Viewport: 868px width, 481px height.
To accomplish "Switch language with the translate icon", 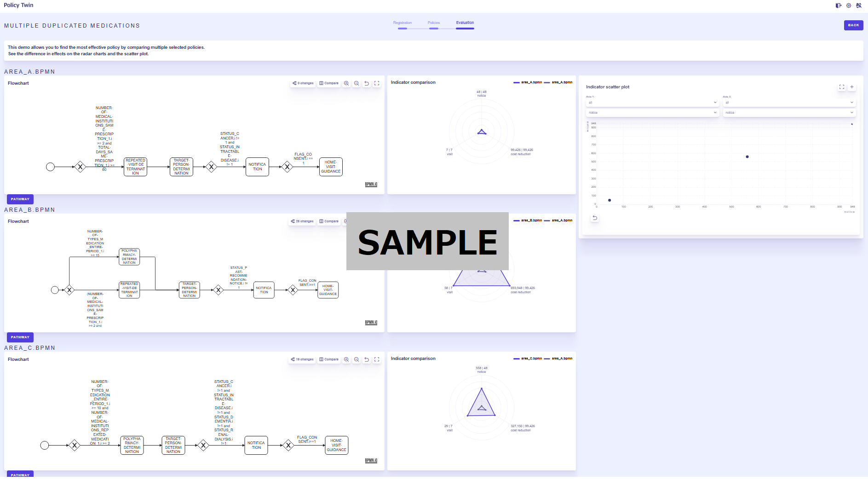I will (x=858, y=6).
